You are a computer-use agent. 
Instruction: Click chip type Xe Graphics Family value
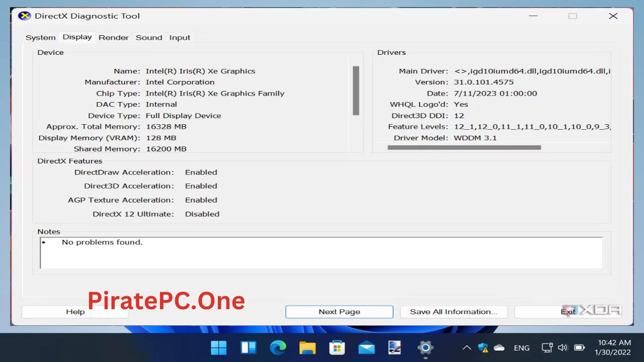[x=215, y=93]
